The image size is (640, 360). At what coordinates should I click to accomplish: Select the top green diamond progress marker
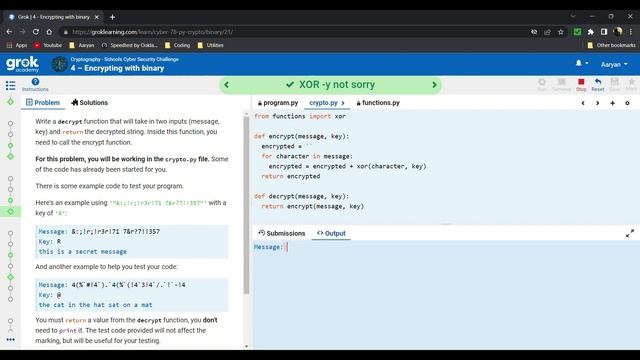(x=10, y=102)
